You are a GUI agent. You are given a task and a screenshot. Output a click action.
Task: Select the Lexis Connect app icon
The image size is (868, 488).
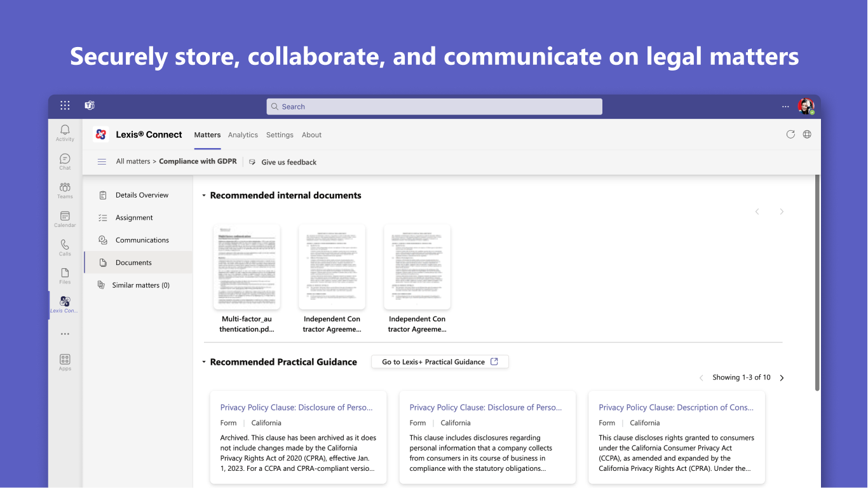(x=65, y=301)
